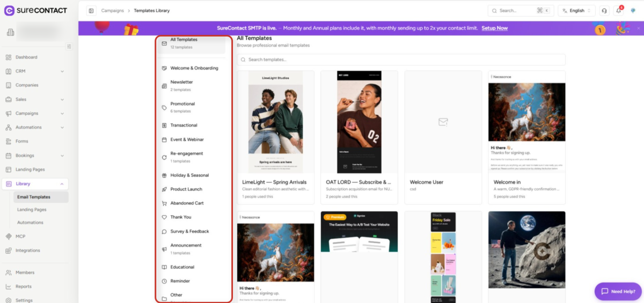Expand the Sales menu chevron
Screen dimensions: 644x303
[x=62, y=99]
